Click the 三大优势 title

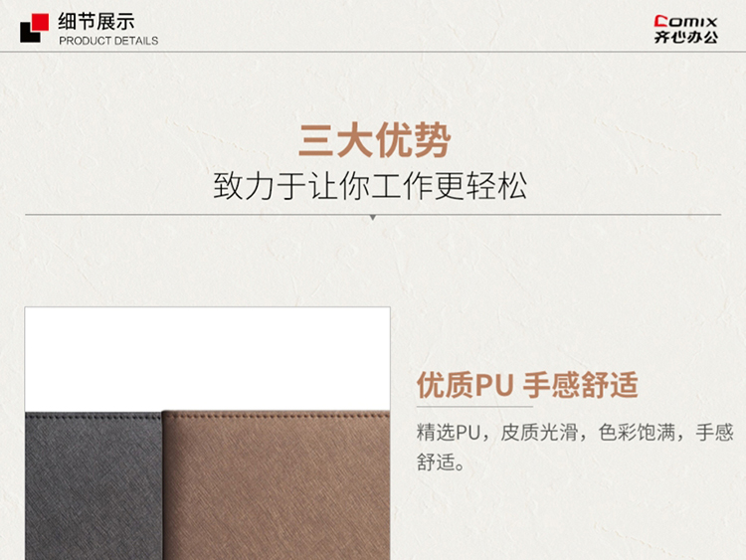coord(374,140)
